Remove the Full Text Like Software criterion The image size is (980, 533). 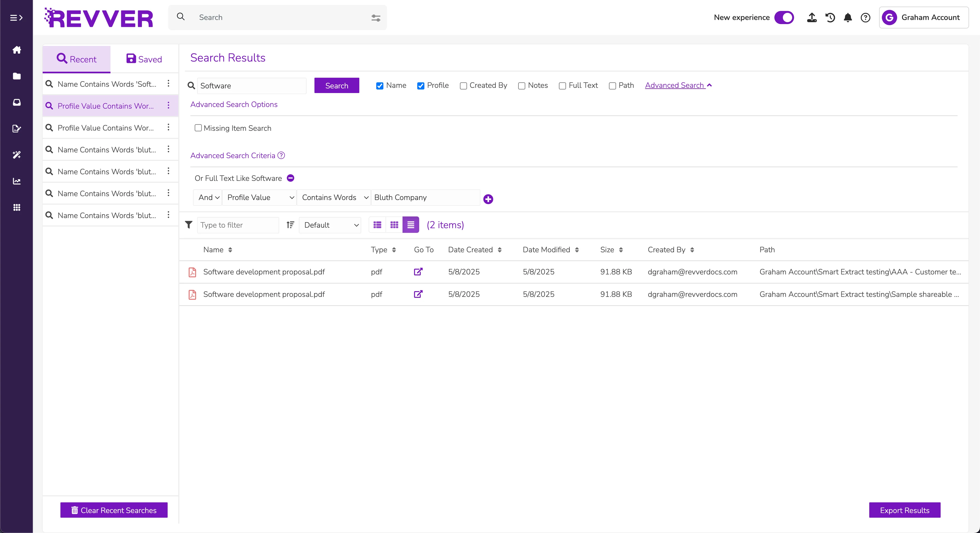(x=290, y=178)
